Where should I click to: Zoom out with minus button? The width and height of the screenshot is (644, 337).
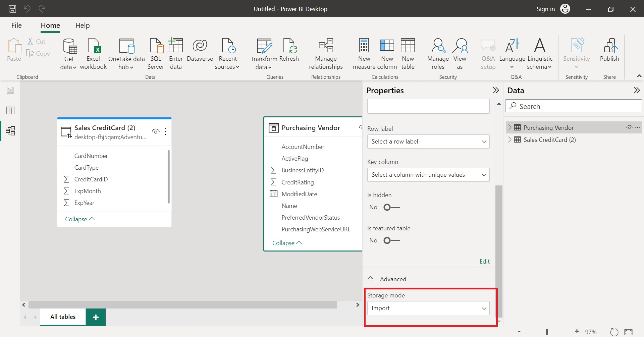click(x=519, y=332)
